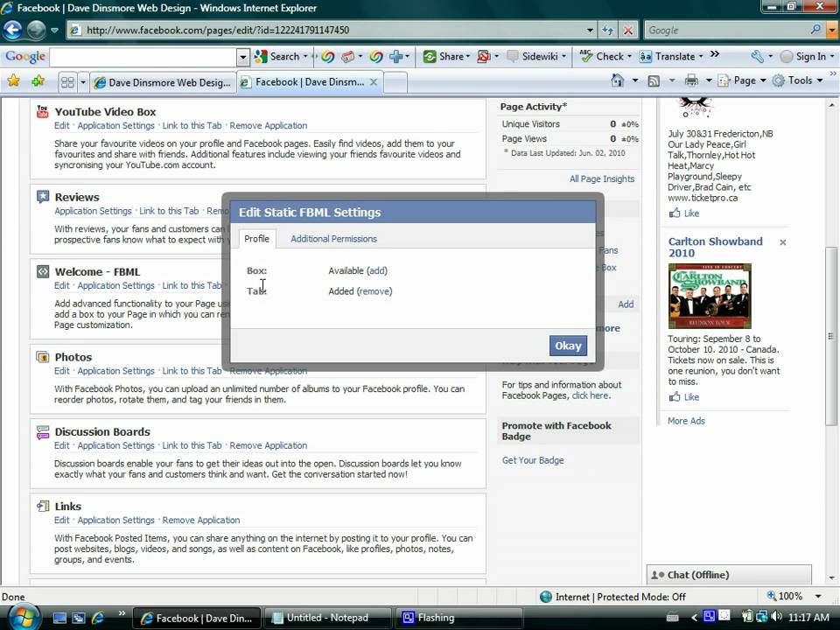Click the Welcome - FBML application icon

(x=43, y=271)
